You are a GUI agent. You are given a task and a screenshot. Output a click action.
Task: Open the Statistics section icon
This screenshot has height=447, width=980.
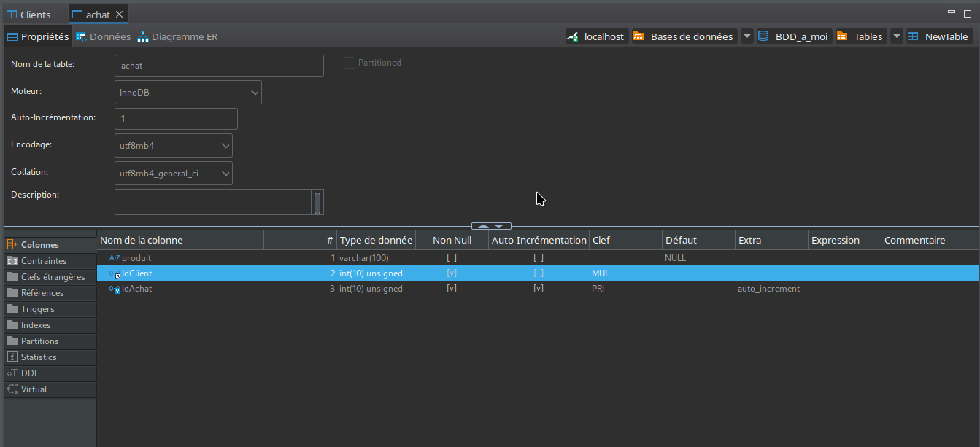12,357
